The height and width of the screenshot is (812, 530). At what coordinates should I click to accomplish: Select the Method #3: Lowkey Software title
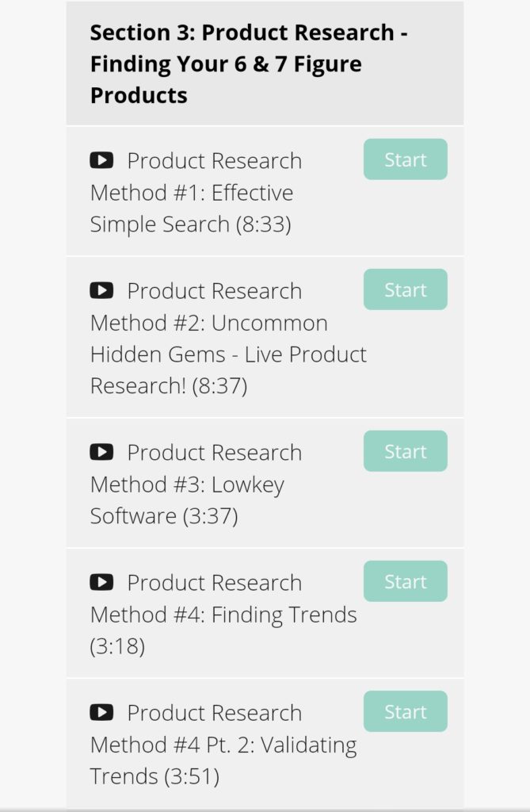[x=187, y=485]
